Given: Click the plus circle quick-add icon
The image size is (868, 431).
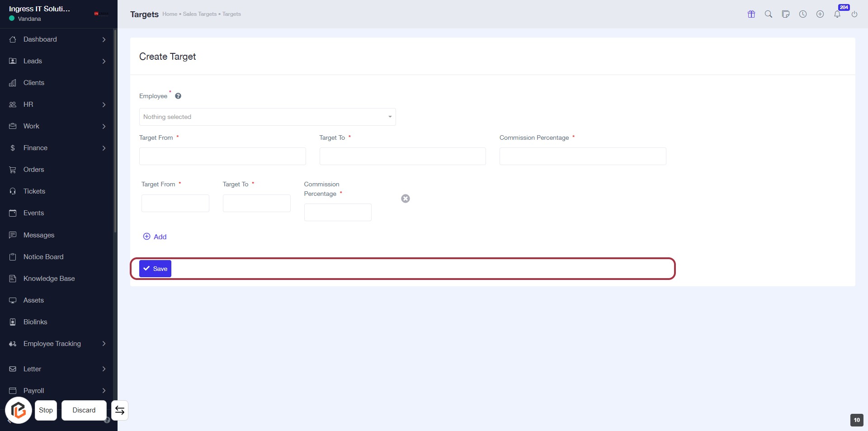Looking at the screenshot, I should pos(820,14).
